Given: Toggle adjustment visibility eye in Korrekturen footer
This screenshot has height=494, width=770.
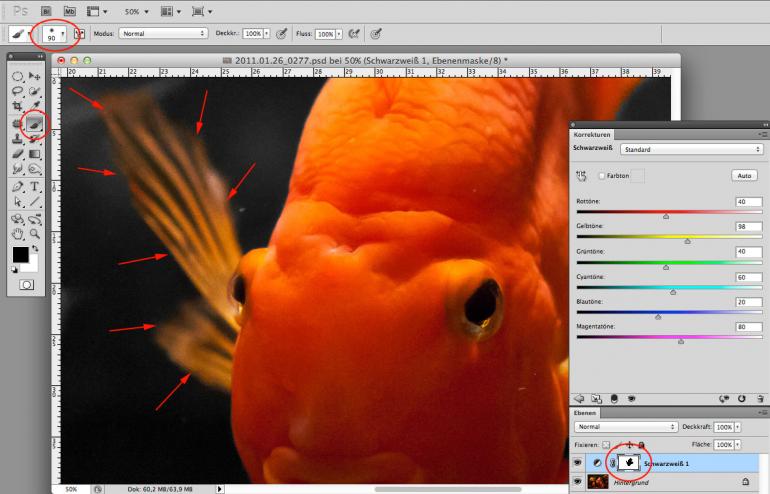Looking at the screenshot, I should coord(632,399).
